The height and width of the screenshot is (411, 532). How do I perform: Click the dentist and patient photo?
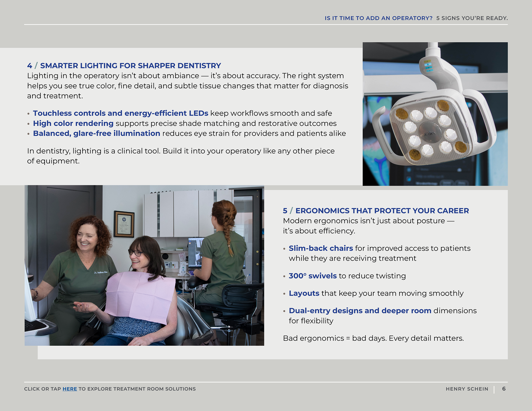[x=144, y=265]
